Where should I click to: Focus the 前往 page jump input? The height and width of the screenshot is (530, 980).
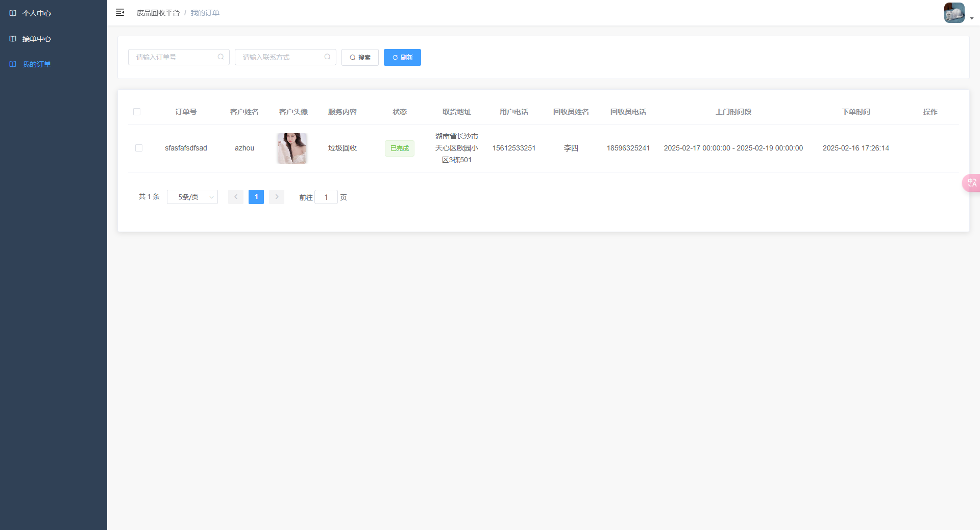click(326, 197)
